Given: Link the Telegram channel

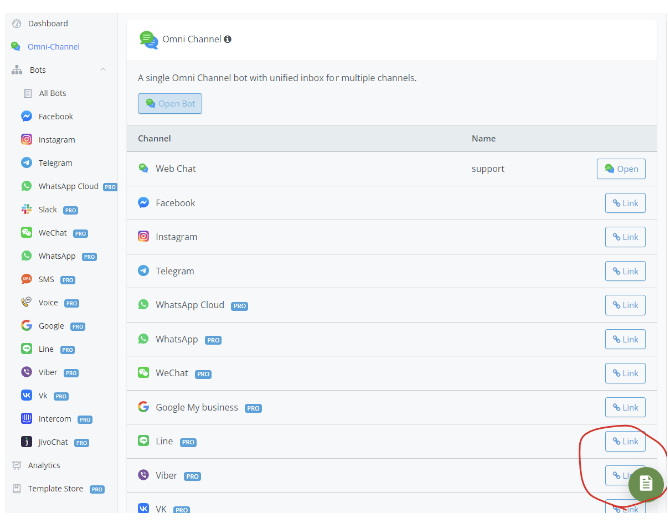Looking at the screenshot, I should [x=625, y=271].
